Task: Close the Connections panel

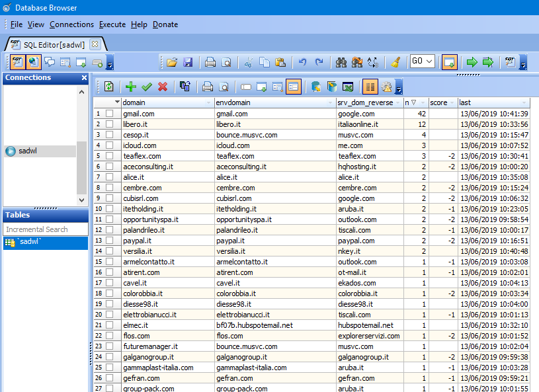Action: tap(84, 77)
